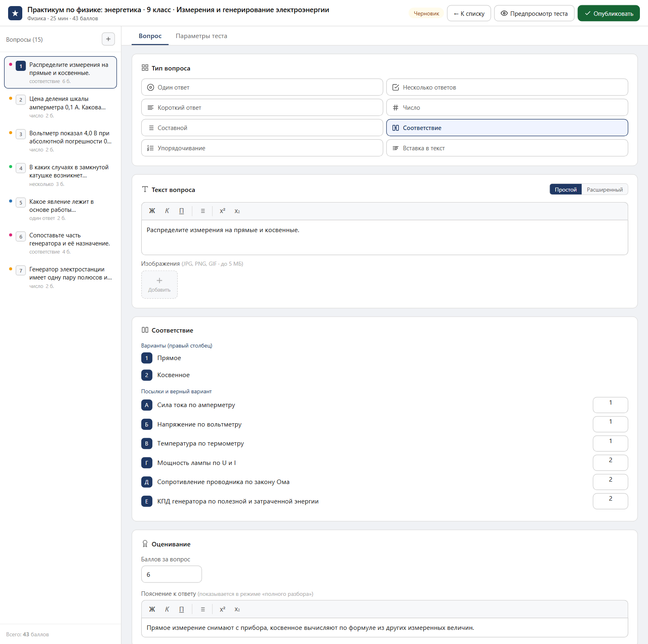Edit correct variant for 'КПД генератора' premise
The width and height of the screenshot is (648, 644).
click(x=610, y=501)
